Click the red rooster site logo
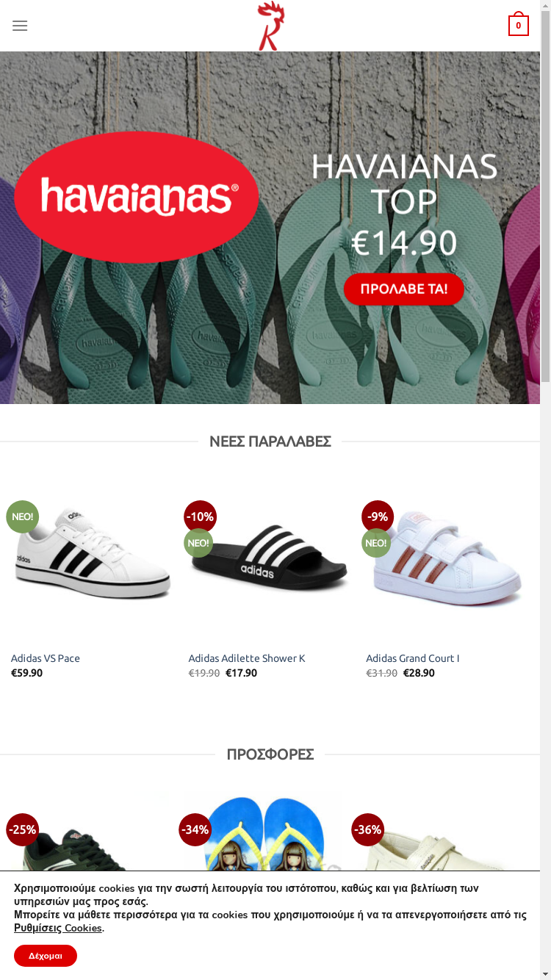Viewport: 551px width, 980px height. click(270, 26)
